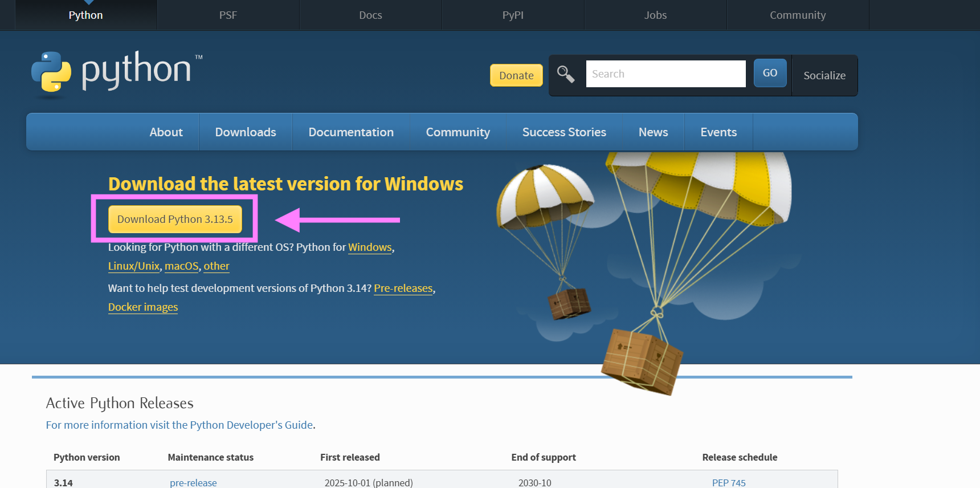Click the Python version column header
The image size is (980, 488).
point(87,457)
